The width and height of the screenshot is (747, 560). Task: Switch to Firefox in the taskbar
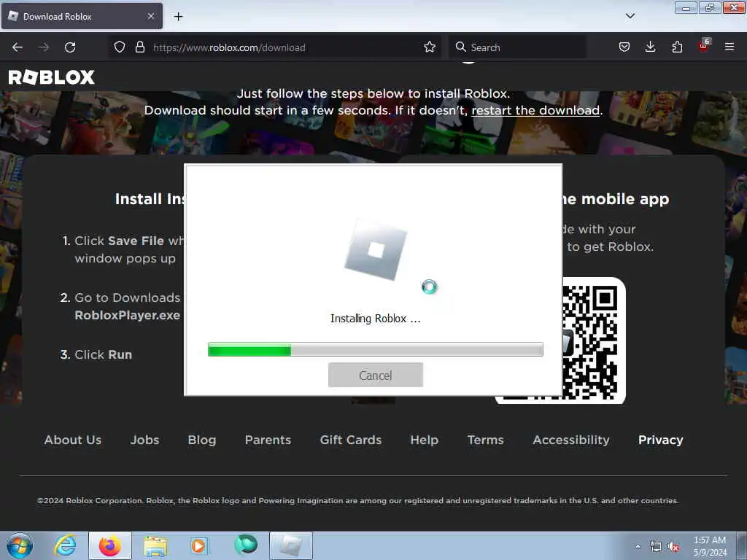coord(110,545)
